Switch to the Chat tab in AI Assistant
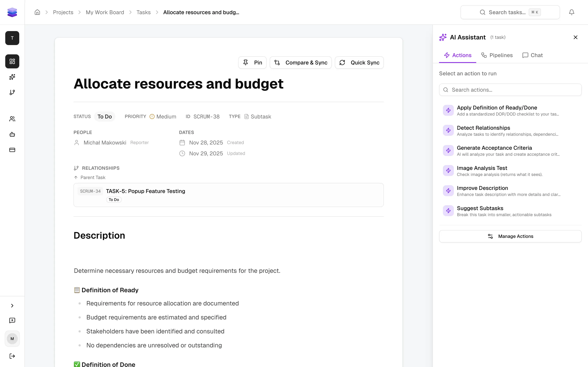Image resolution: width=588 pixels, height=367 pixels. pyautogui.click(x=532, y=55)
